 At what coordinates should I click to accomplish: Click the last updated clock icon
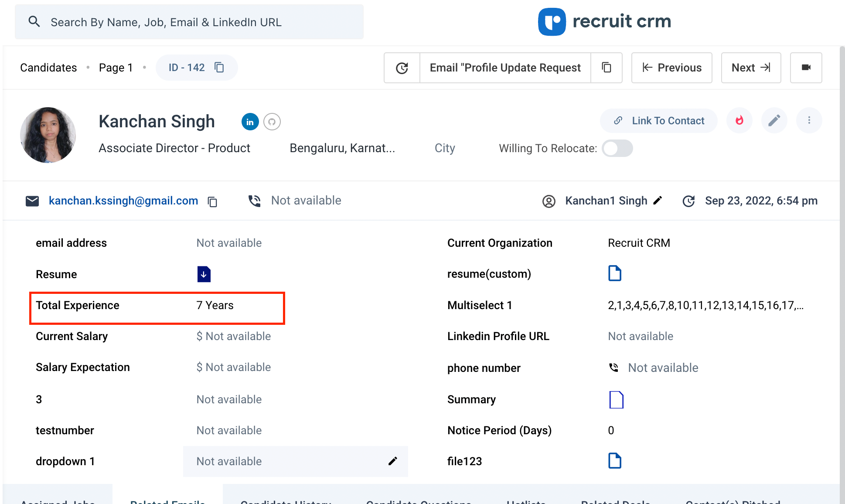click(x=689, y=201)
